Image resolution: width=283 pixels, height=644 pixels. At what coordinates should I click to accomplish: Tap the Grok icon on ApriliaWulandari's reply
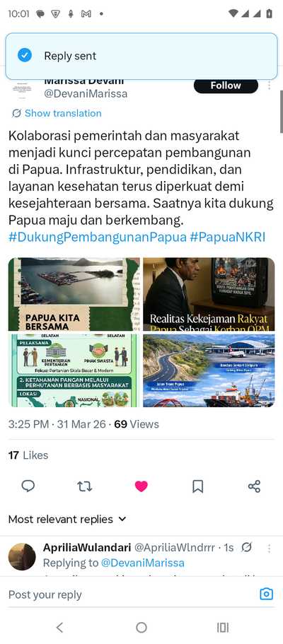point(246,547)
